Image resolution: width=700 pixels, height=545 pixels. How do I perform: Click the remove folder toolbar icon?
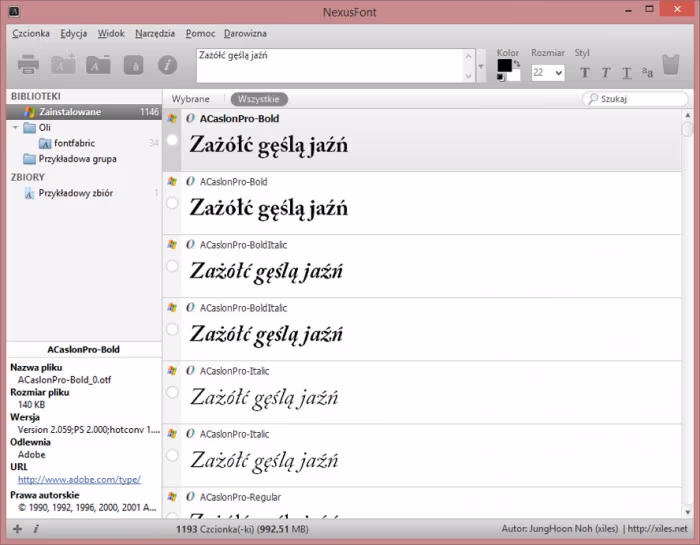(x=98, y=65)
